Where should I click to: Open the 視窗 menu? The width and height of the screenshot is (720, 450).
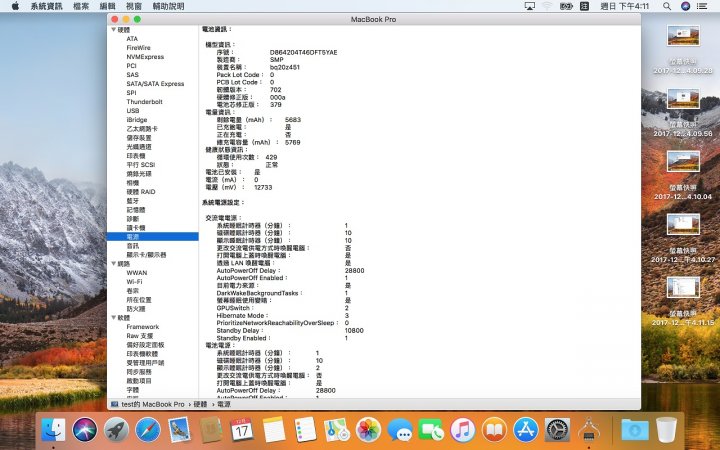(134, 6)
